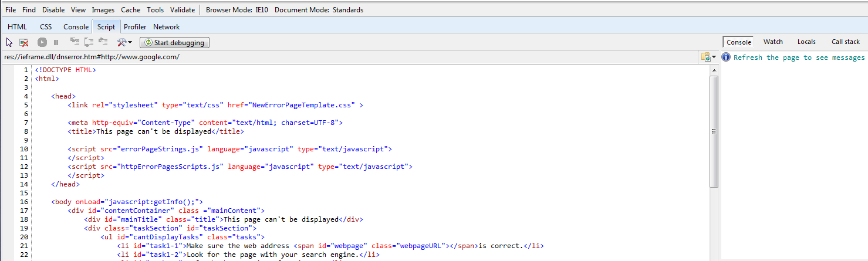This screenshot has width=868, height=261.
Task: Click the blue info message icon
Action: click(x=726, y=57)
